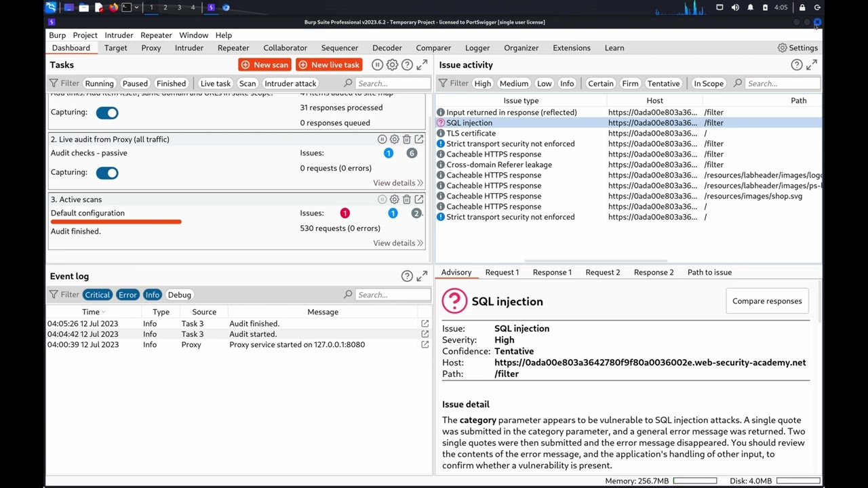Click the Issue activity search field
Viewport: 868px width, 488px height.
(x=783, y=83)
